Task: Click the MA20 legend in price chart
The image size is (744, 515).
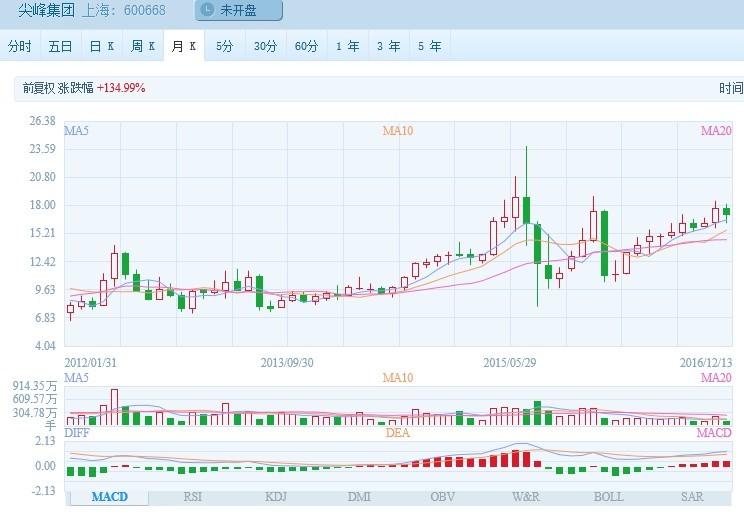Action: (716, 131)
